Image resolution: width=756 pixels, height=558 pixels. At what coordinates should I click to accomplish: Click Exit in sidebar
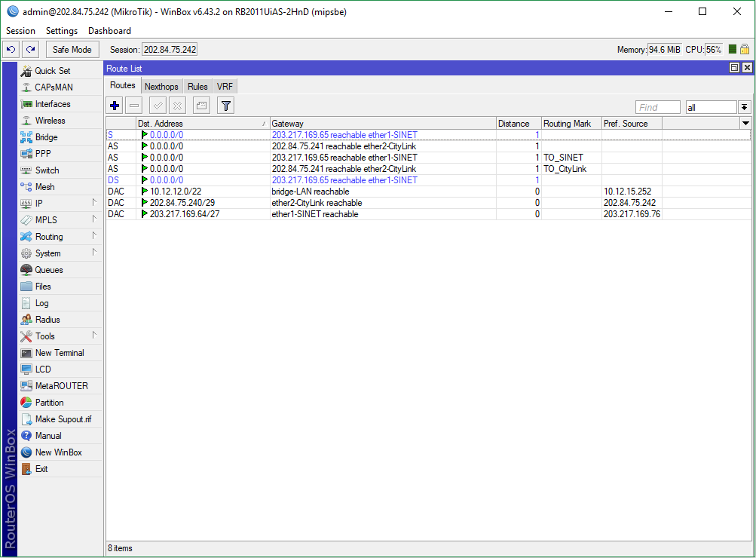60,469
